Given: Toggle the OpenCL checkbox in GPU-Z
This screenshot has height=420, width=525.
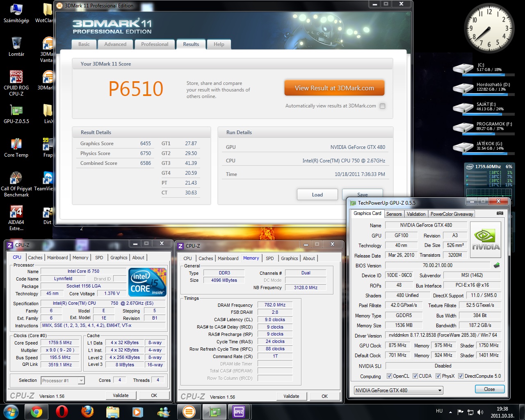Looking at the screenshot, I should pos(390,376).
